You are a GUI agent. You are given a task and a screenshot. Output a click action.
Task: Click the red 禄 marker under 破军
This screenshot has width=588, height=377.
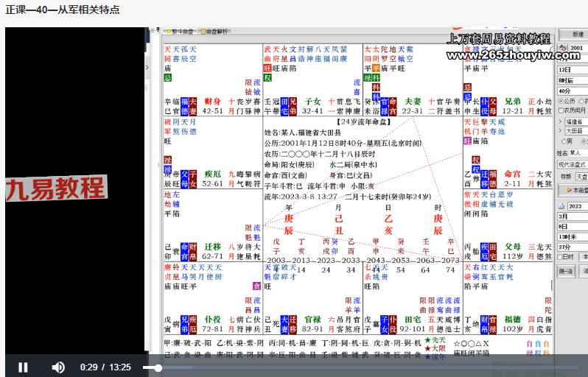point(167,159)
